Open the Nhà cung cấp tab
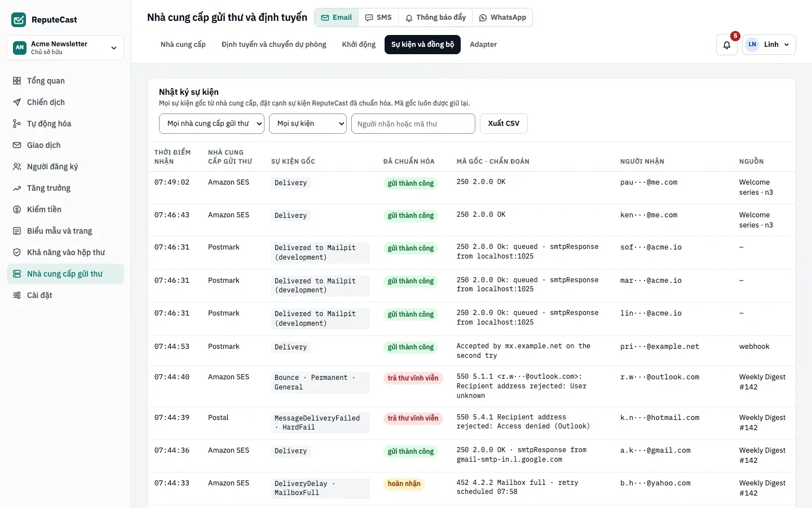Image resolution: width=812 pixels, height=508 pixels. coord(183,45)
